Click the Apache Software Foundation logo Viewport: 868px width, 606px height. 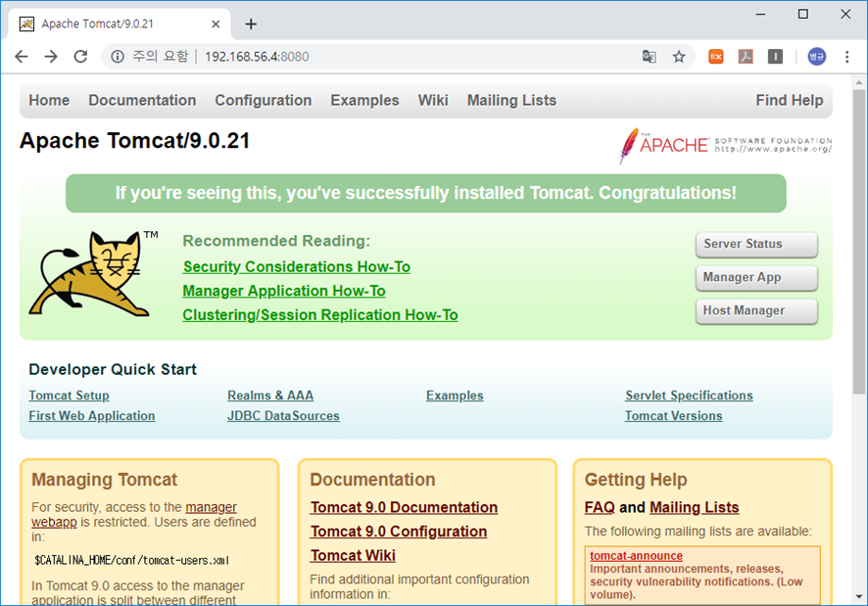(x=725, y=146)
